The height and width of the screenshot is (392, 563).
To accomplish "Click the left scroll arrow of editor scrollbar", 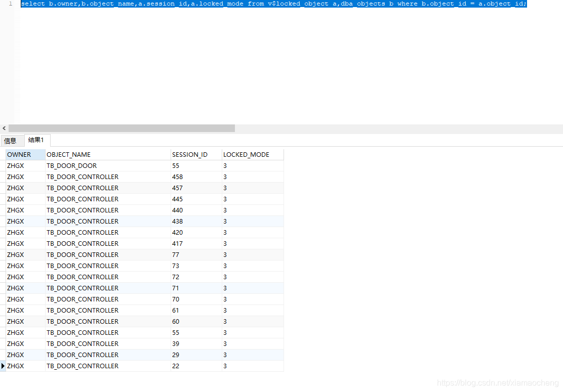I will 4,128.
